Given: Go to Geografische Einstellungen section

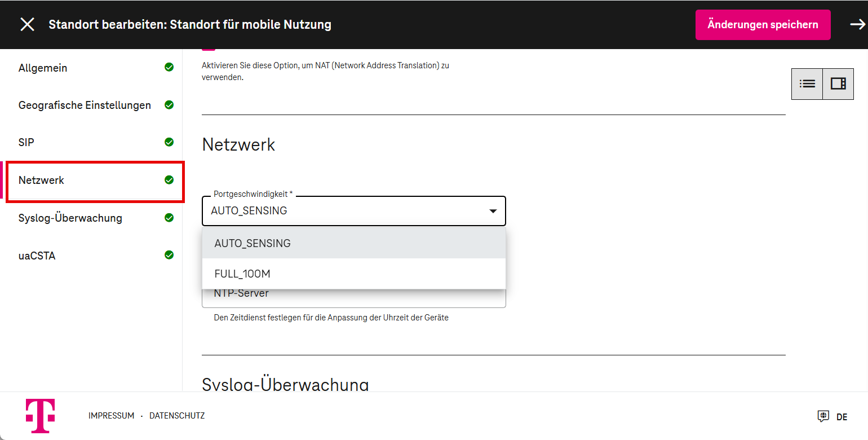Looking at the screenshot, I should click(85, 105).
